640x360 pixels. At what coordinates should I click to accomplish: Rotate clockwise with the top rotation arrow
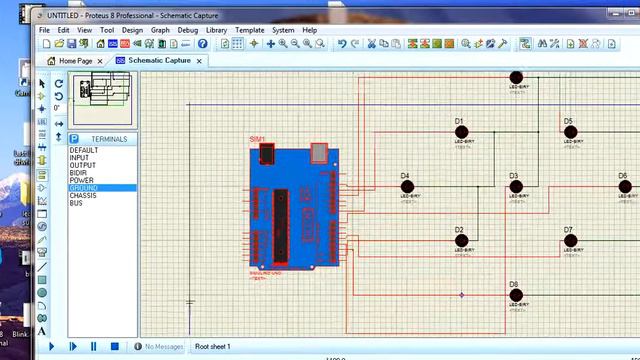[59, 84]
